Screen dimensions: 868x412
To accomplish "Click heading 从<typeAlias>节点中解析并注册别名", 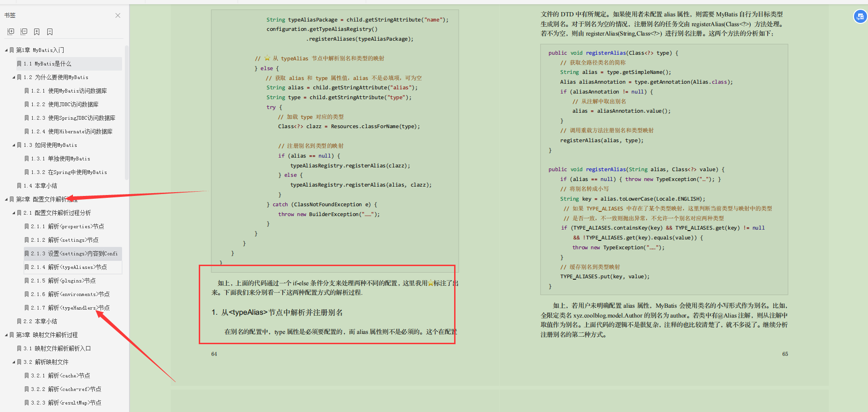I will tap(282, 312).
